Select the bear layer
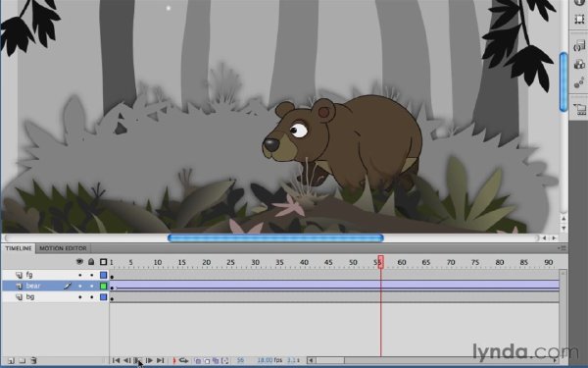 [x=33, y=286]
